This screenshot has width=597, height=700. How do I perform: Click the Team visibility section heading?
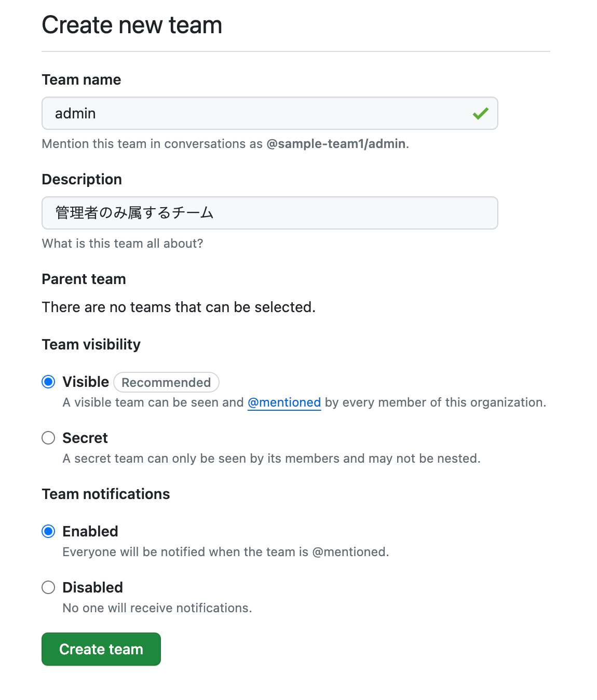(91, 344)
